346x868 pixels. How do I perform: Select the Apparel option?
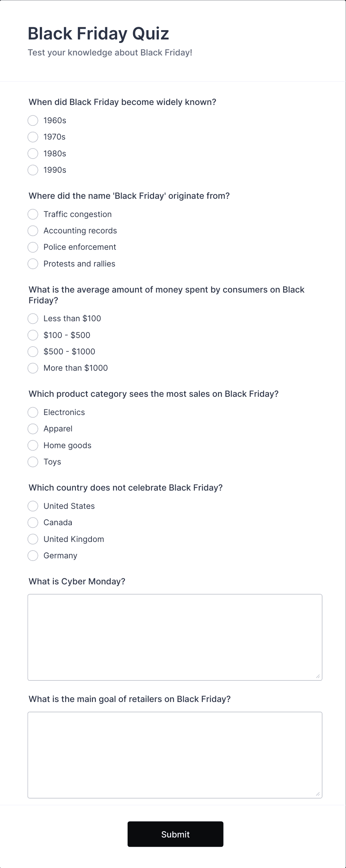33,429
